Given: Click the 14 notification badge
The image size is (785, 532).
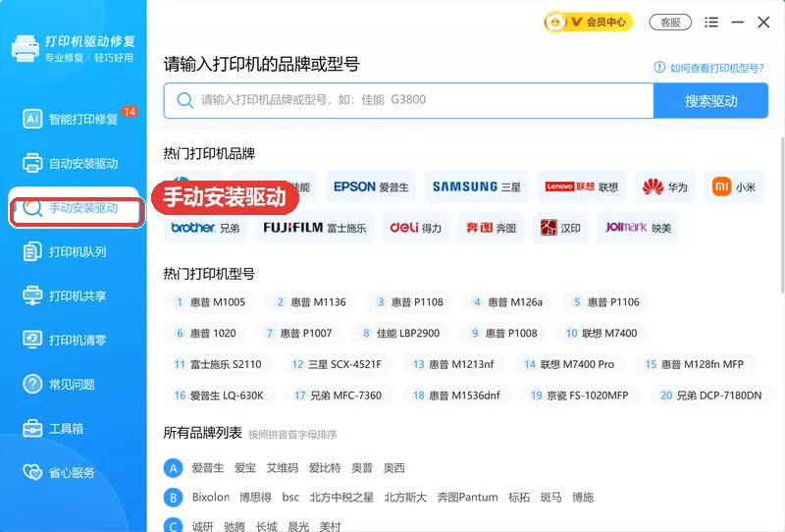Looking at the screenshot, I should click(x=130, y=111).
